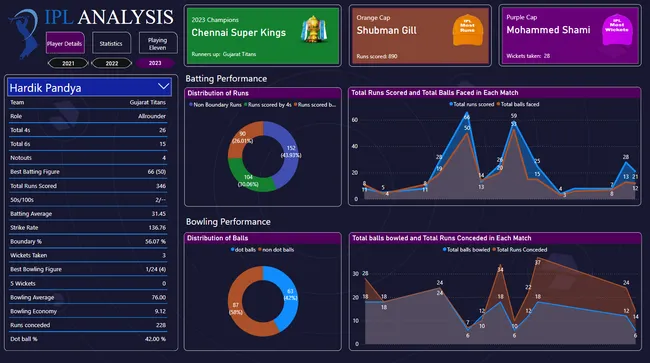Click the Bowling Average 76.00 row
Viewport: 650px width, 363px height.
(x=88, y=298)
